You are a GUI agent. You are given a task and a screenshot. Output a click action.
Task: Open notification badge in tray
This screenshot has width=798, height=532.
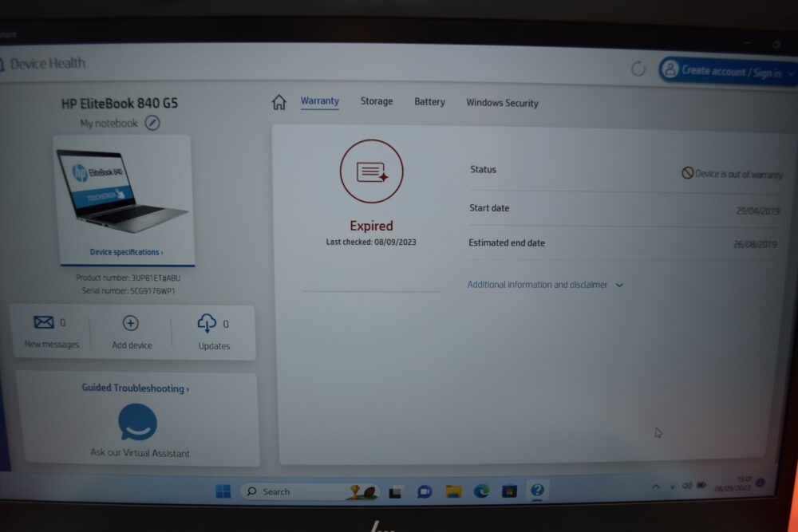[760, 483]
